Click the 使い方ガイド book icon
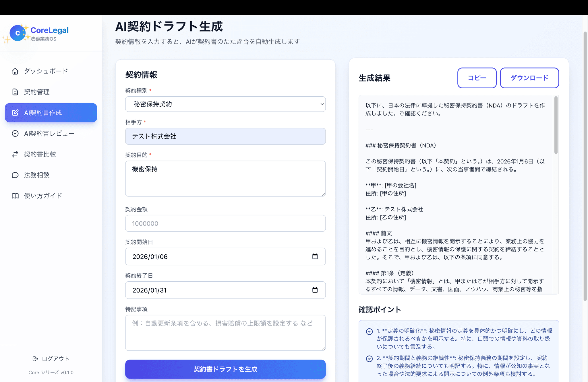588x382 pixels. click(x=15, y=196)
